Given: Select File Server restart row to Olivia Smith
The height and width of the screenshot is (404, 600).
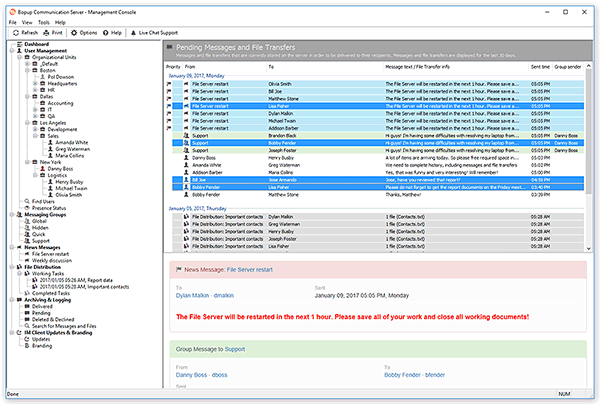Looking at the screenshot, I should 375,84.
